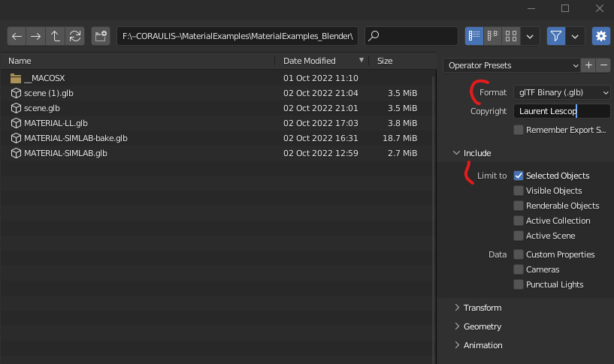Screen dimensions: 614x364
Task: Remove the operator preset
Action: (603, 65)
